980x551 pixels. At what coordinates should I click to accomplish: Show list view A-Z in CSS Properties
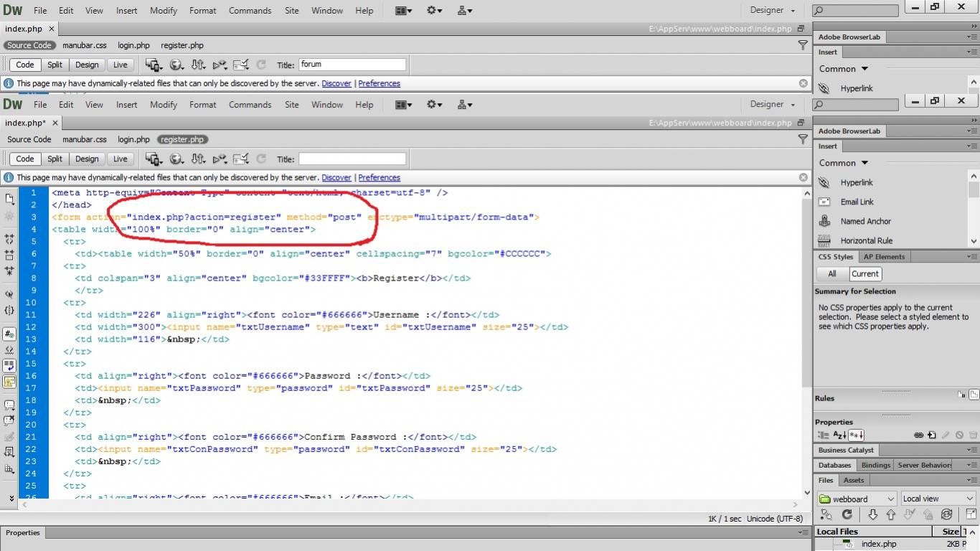click(839, 435)
